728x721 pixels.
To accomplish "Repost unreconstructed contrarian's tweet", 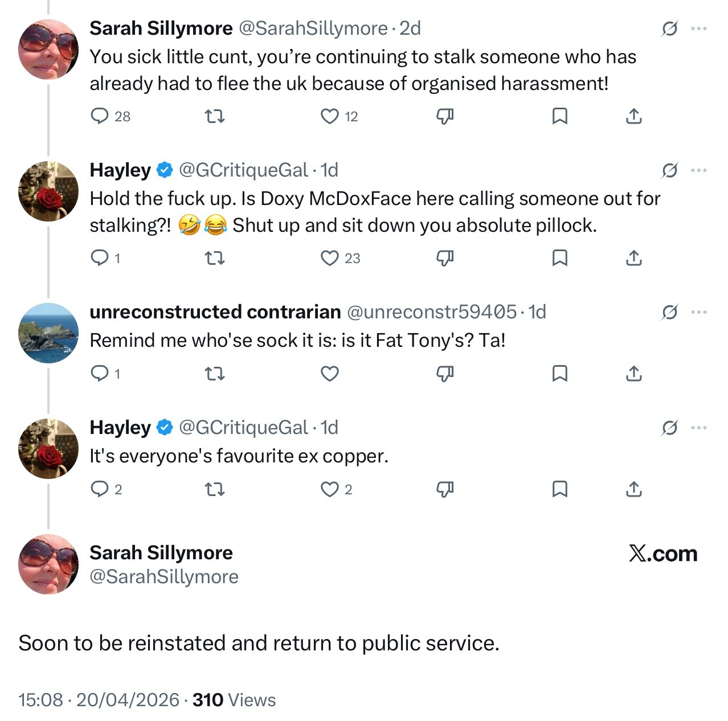I will pos(215,374).
